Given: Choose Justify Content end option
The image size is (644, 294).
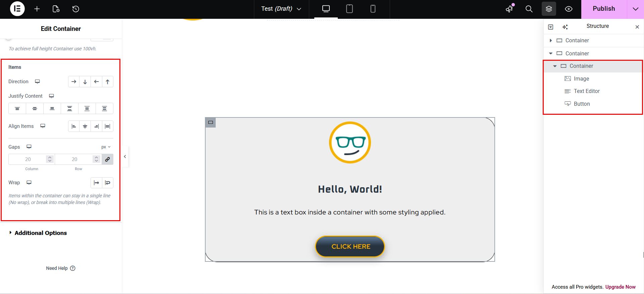Looking at the screenshot, I should click(52, 108).
